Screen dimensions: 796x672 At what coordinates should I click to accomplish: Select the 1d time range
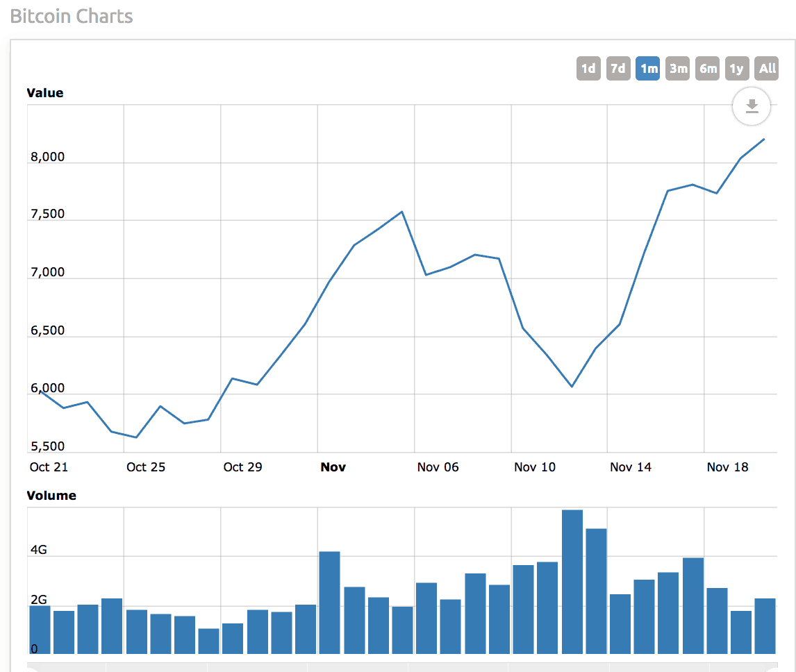(x=588, y=69)
